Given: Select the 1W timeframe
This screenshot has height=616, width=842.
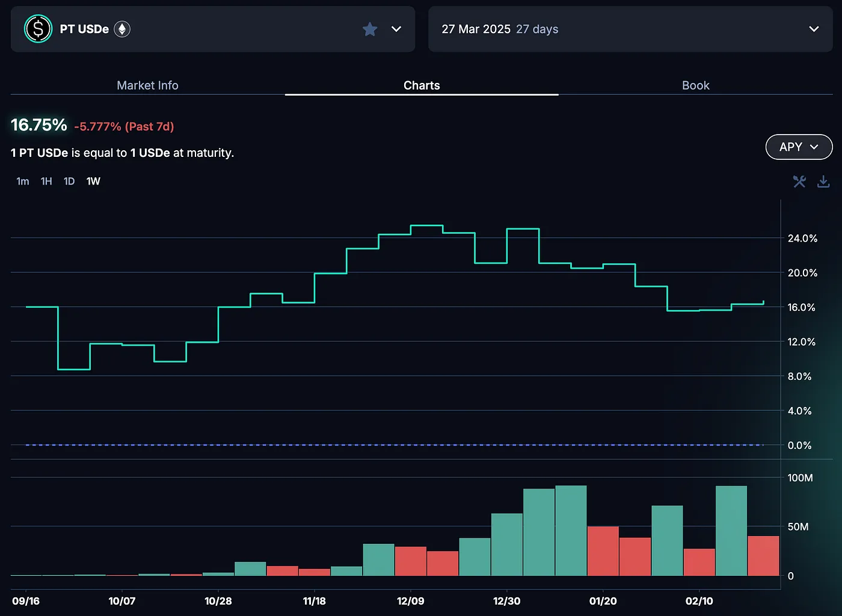Looking at the screenshot, I should coord(93,181).
